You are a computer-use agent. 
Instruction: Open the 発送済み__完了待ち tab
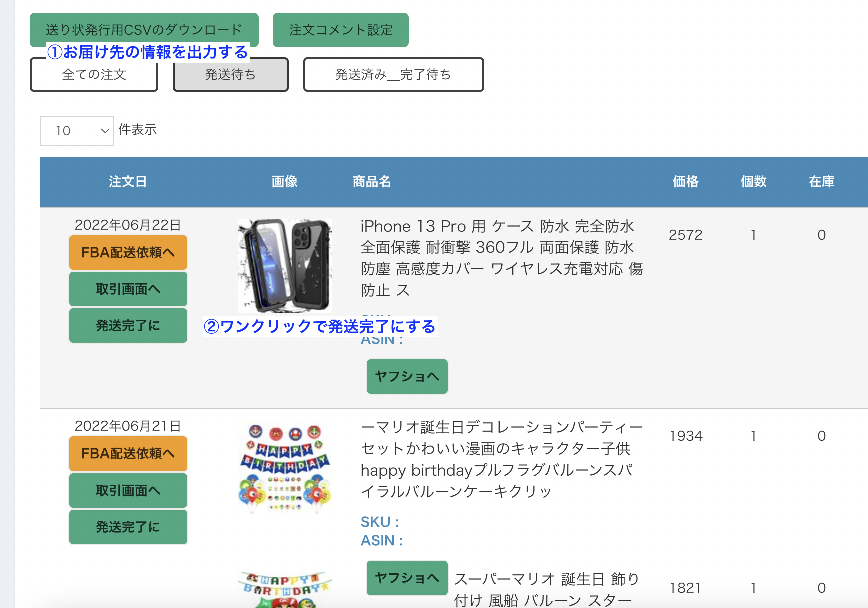point(393,75)
